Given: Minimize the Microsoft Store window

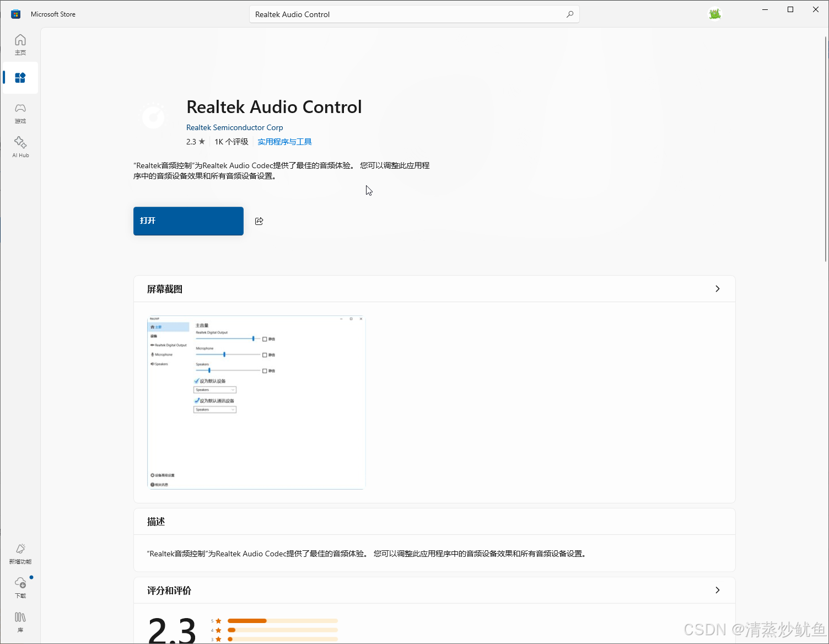Looking at the screenshot, I should click(765, 9).
